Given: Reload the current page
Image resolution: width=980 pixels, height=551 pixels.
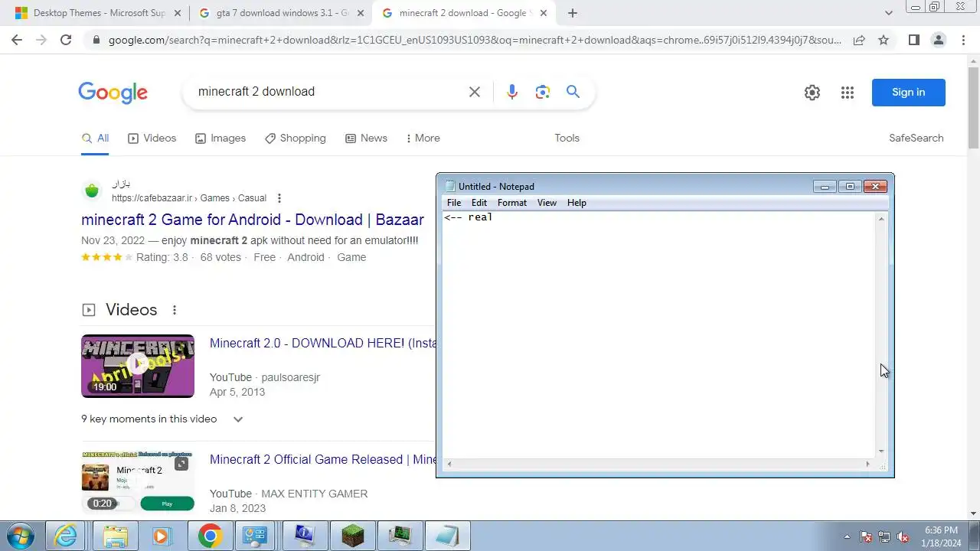Looking at the screenshot, I should [66, 40].
